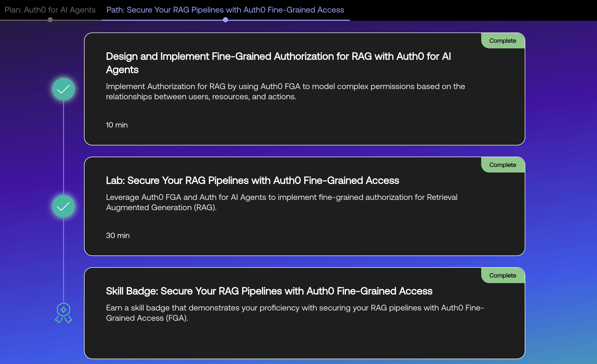Click the checkmark icon beside the Lab card
The height and width of the screenshot is (364, 597).
click(x=64, y=206)
